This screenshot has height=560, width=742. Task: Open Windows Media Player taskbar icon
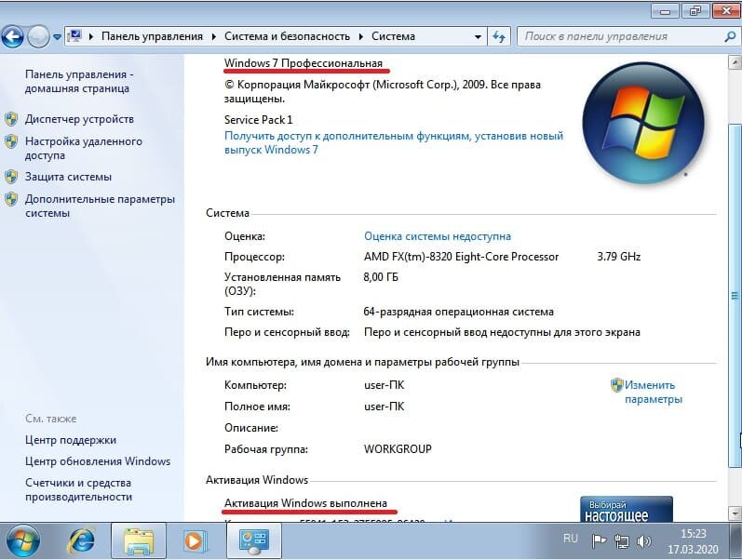[x=194, y=541]
